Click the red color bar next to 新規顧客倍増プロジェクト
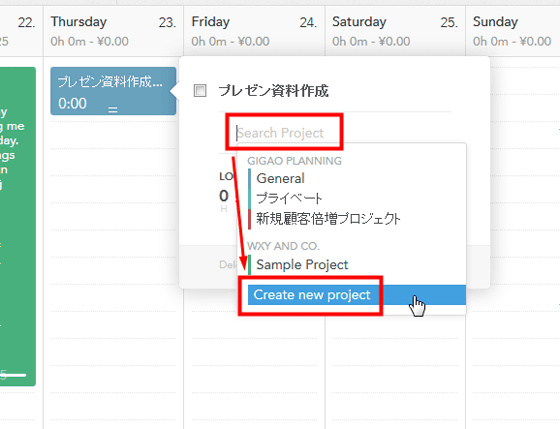This screenshot has width=560, height=429. click(x=249, y=219)
